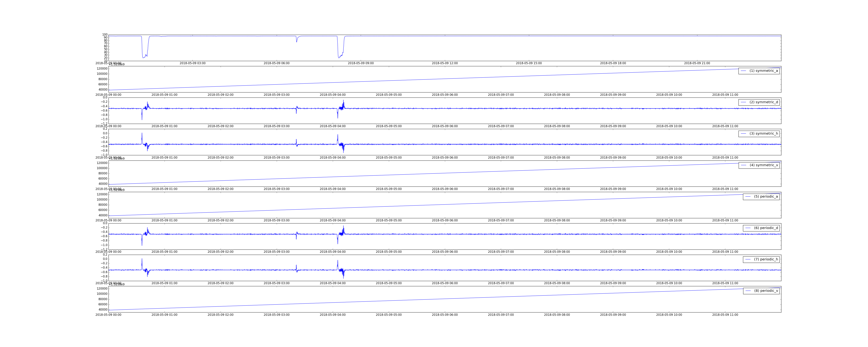Click the "10" y-axis tick of top plot
The height and width of the screenshot is (347, 868).
coord(106,61)
